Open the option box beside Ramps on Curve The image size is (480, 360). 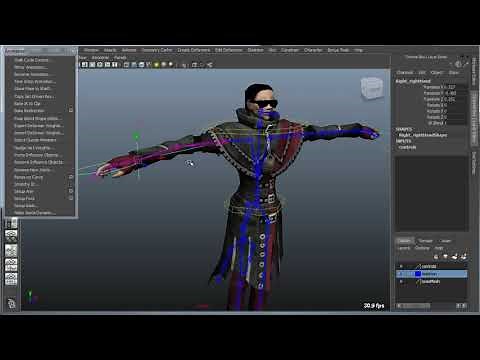click(x=71, y=177)
